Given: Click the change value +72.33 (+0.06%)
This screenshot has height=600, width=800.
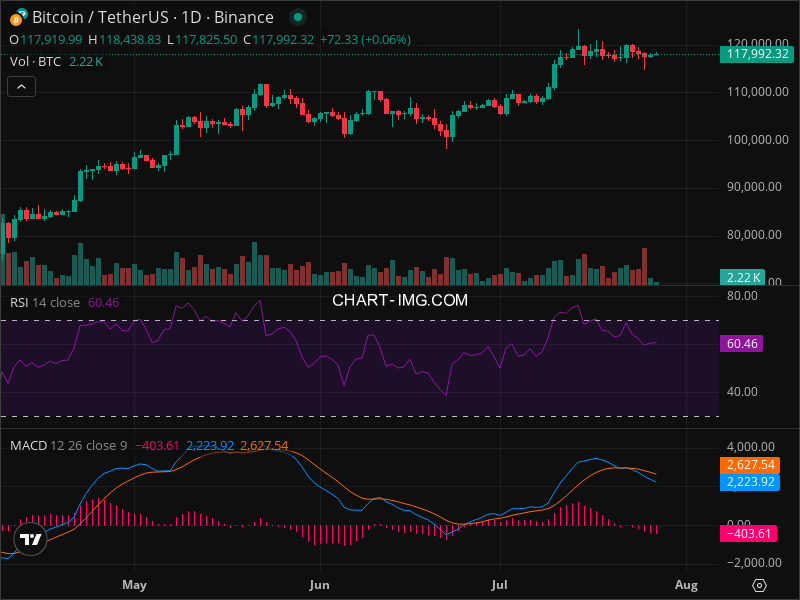Looking at the screenshot, I should point(365,40).
